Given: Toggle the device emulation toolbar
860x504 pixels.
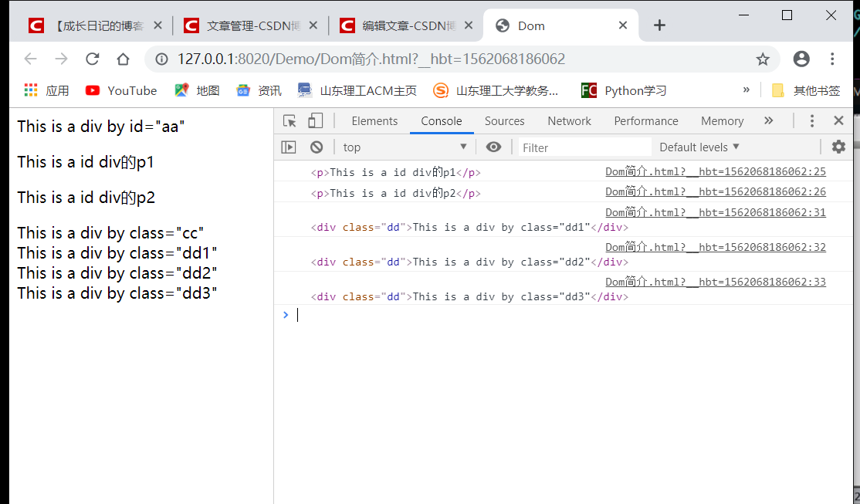Looking at the screenshot, I should click(x=315, y=120).
